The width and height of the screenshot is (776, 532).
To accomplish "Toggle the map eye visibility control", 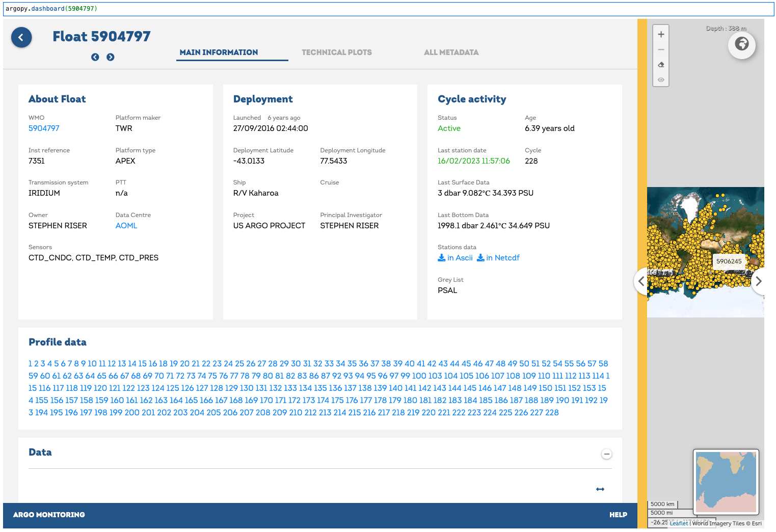I will pos(661,80).
